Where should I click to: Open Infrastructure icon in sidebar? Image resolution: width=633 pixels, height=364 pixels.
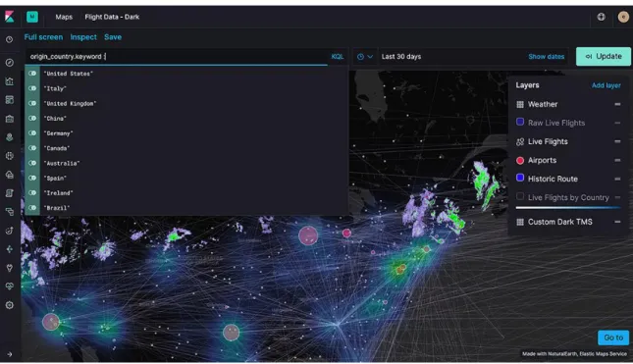(9, 175)
